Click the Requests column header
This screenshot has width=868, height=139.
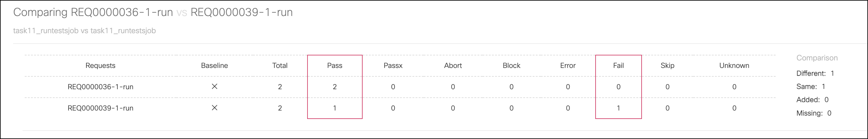click(101, 66)
